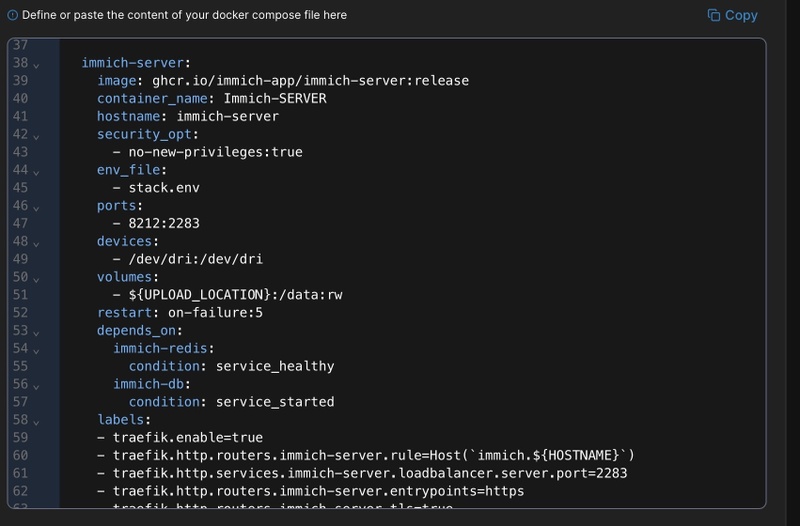The image size is (800, 526).
Task: Collapse the depends_on section at line 53
Action: point(36,332)
